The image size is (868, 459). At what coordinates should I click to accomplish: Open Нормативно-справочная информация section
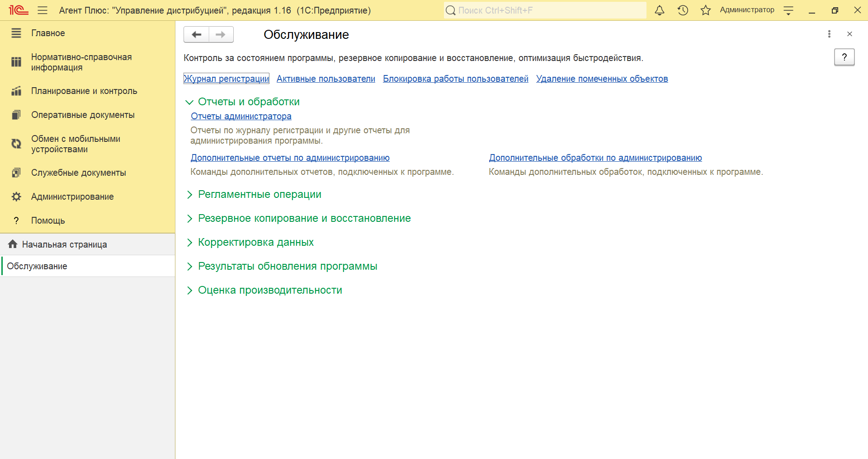point(87,62)
